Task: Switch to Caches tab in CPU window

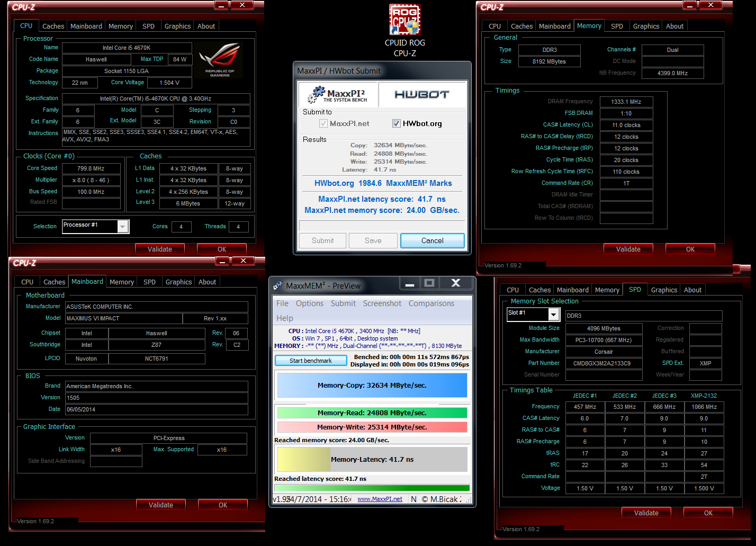Action: (53, 26)
